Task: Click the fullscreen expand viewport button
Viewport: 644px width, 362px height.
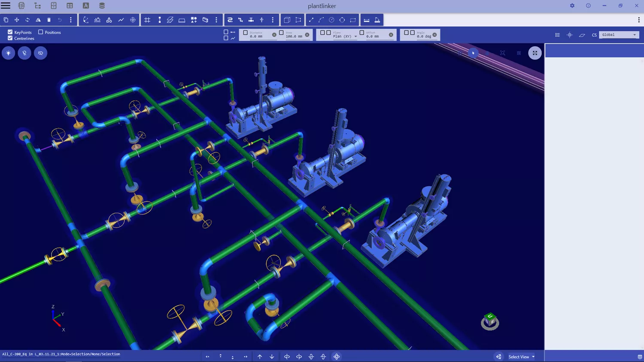Action: point(535,53)
